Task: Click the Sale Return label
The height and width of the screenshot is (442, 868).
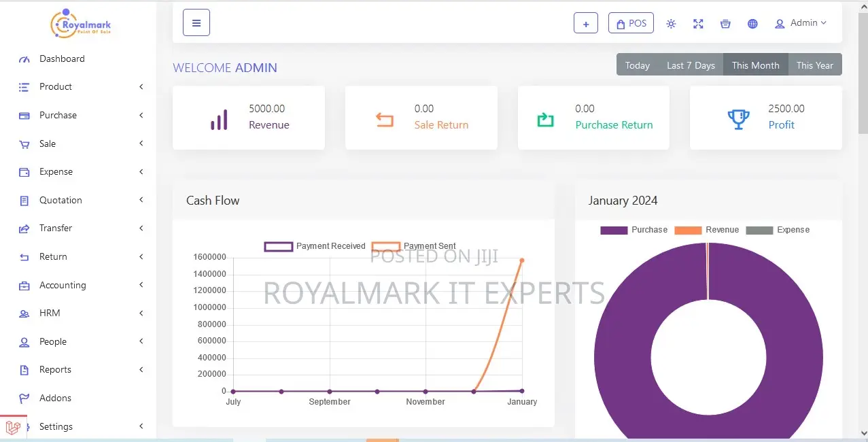Action: point(441,125)
